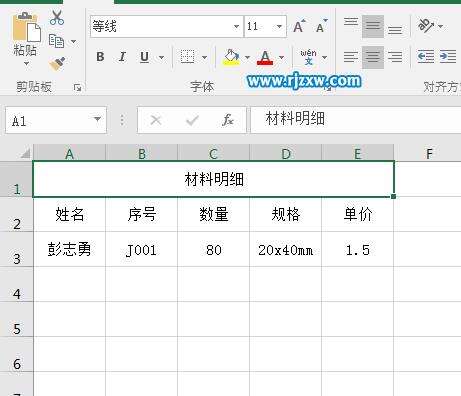
Task: Click the Insert Function fx button
Action: (228, 120)
